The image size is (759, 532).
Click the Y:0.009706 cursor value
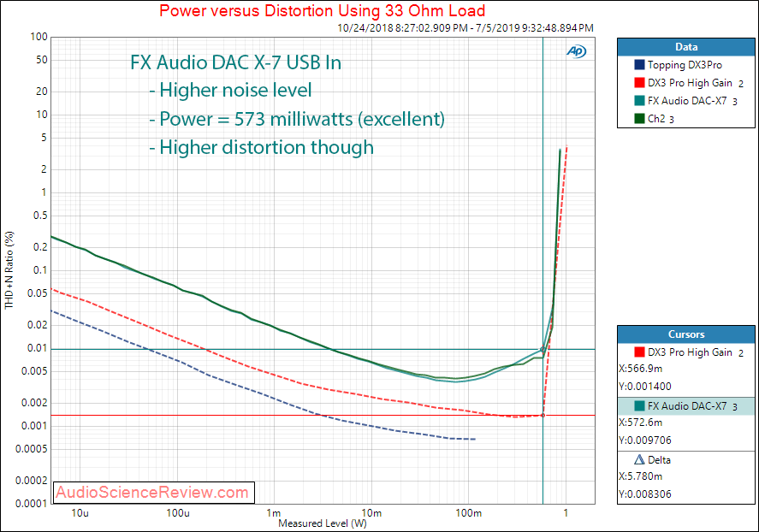pos(644,440)
